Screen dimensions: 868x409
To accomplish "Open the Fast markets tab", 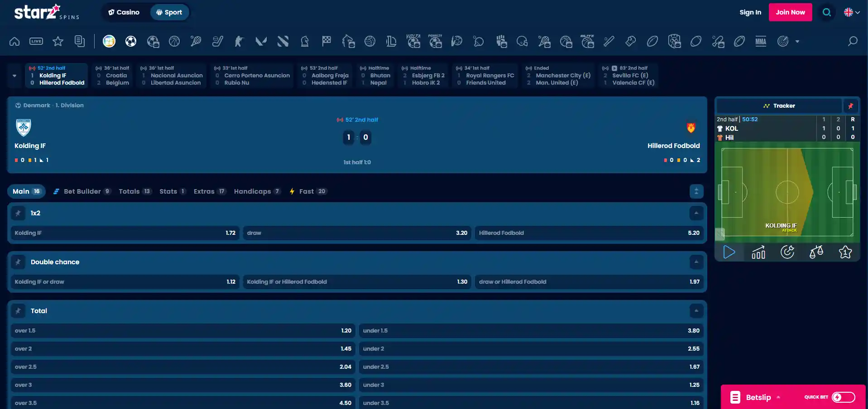I will pos(308,191).
